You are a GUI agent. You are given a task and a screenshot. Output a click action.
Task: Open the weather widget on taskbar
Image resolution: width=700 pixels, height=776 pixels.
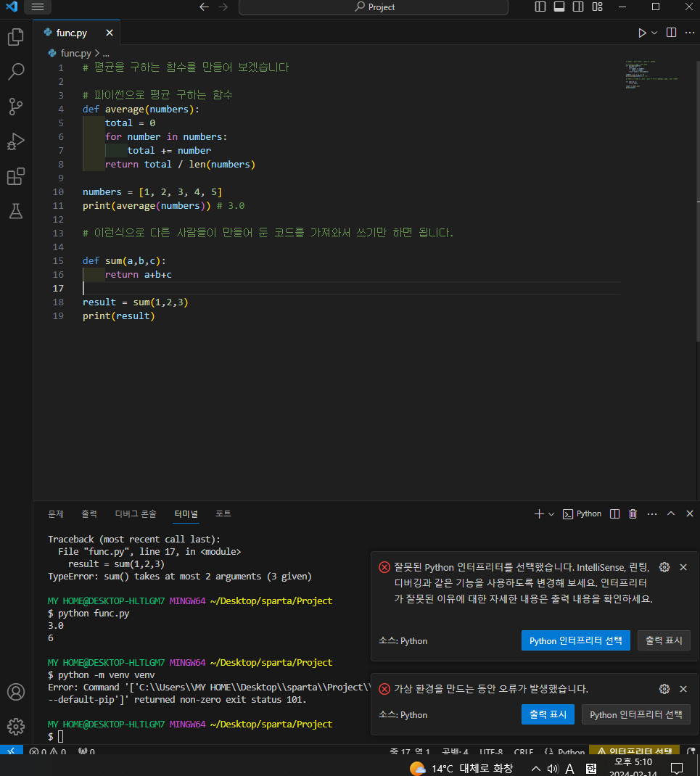[x=461, y=768]
